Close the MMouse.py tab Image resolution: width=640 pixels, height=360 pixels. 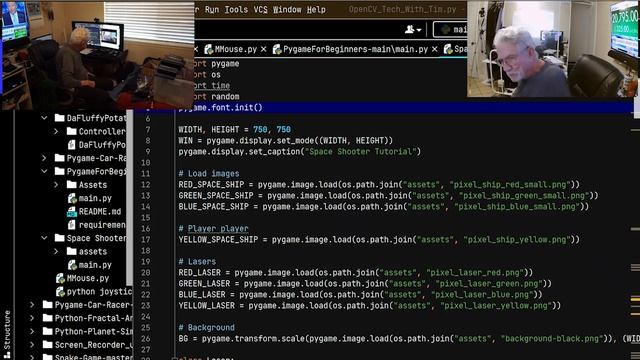click(263, 49)
